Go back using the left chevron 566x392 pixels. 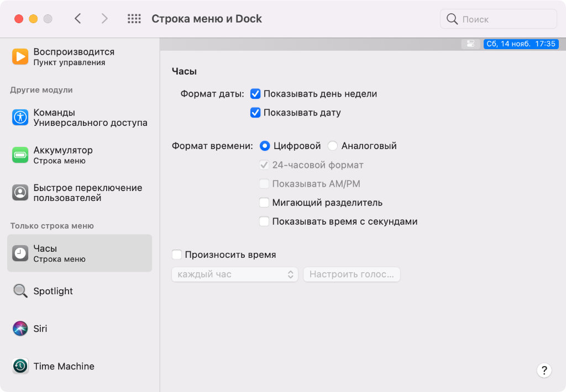[x=78, y=19]
